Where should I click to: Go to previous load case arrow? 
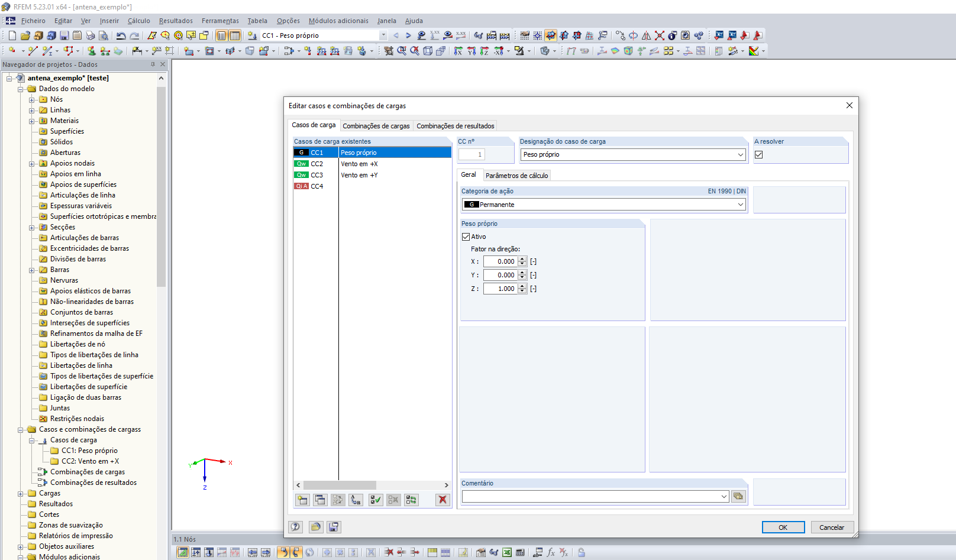(x=396, y=35)
